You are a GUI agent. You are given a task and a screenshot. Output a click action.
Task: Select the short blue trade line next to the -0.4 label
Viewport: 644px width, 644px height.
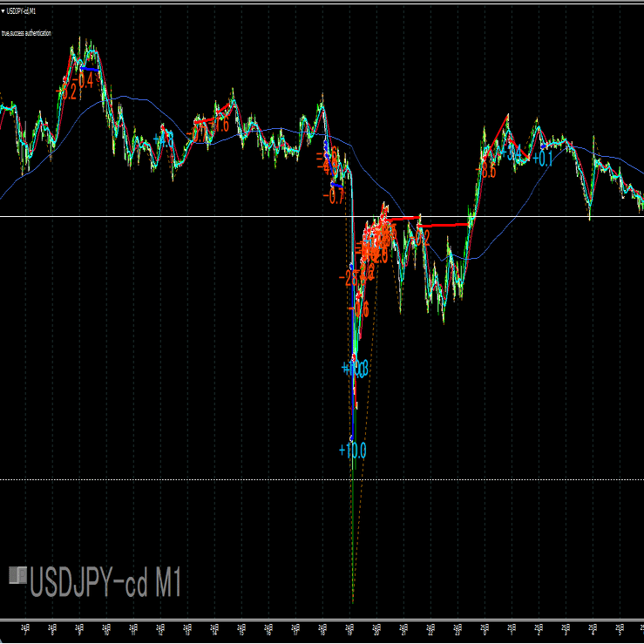click(x=90, y=69)
